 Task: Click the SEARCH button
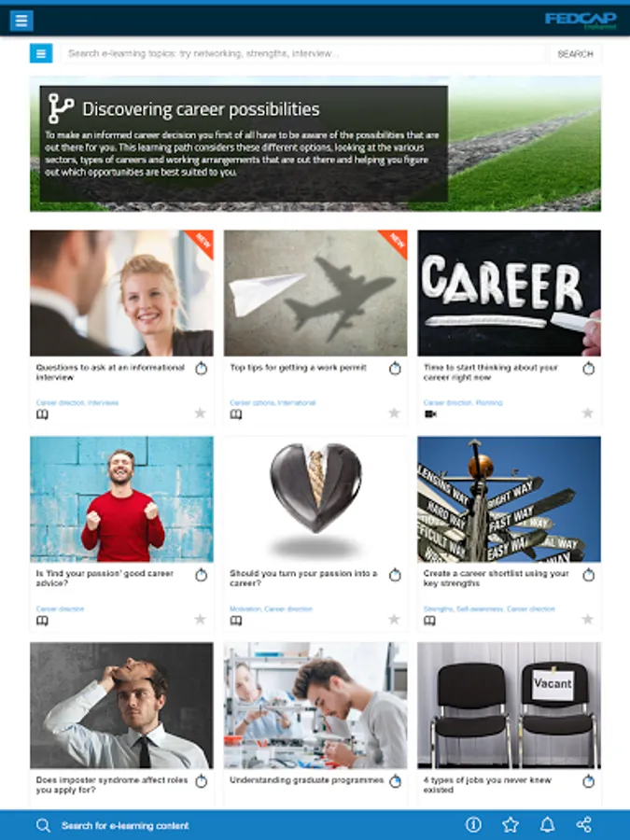click(575, 54)
